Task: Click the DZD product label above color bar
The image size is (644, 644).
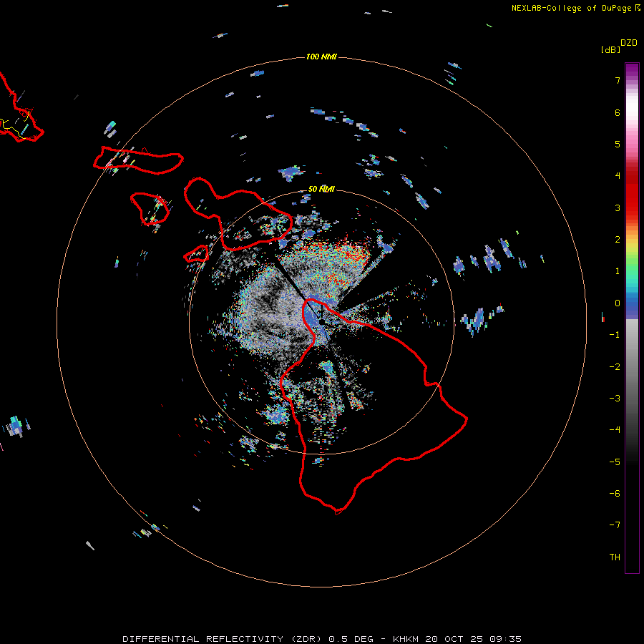Action: (629, 43)
